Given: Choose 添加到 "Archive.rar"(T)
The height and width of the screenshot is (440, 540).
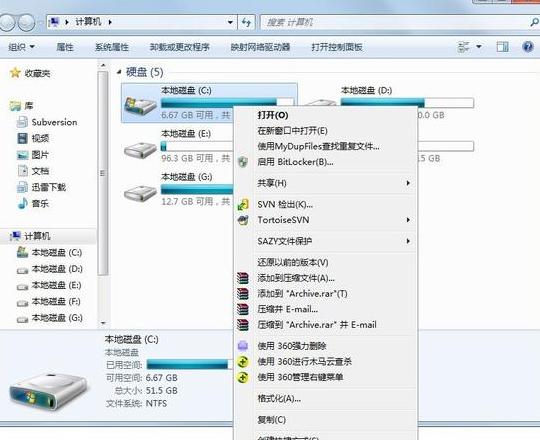Looking at the screenshot, I should click(x=325, y=294).
